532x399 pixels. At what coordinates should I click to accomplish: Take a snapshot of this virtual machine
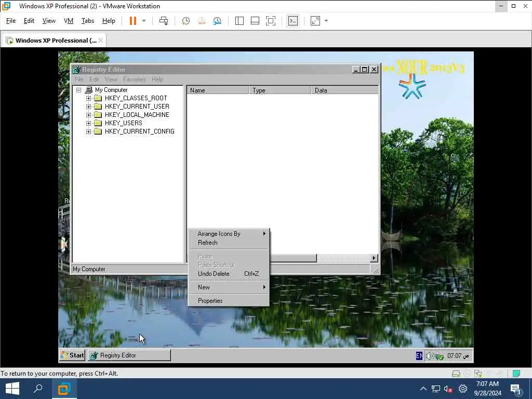pyautogui.click(x=185, y=21)
